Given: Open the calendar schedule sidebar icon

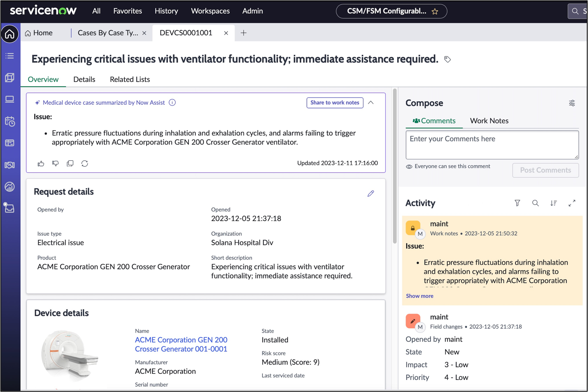Looking at the screenshot, I should pos(10,121).
